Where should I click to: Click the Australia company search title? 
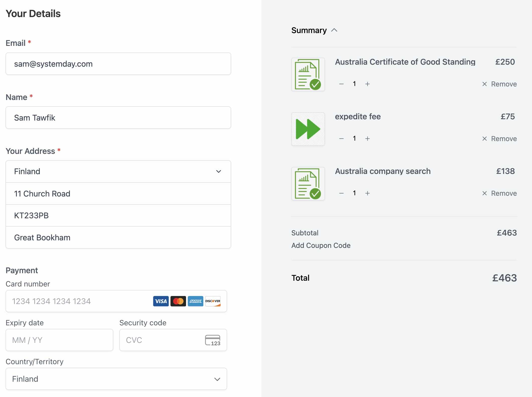(x=383, y=171)
